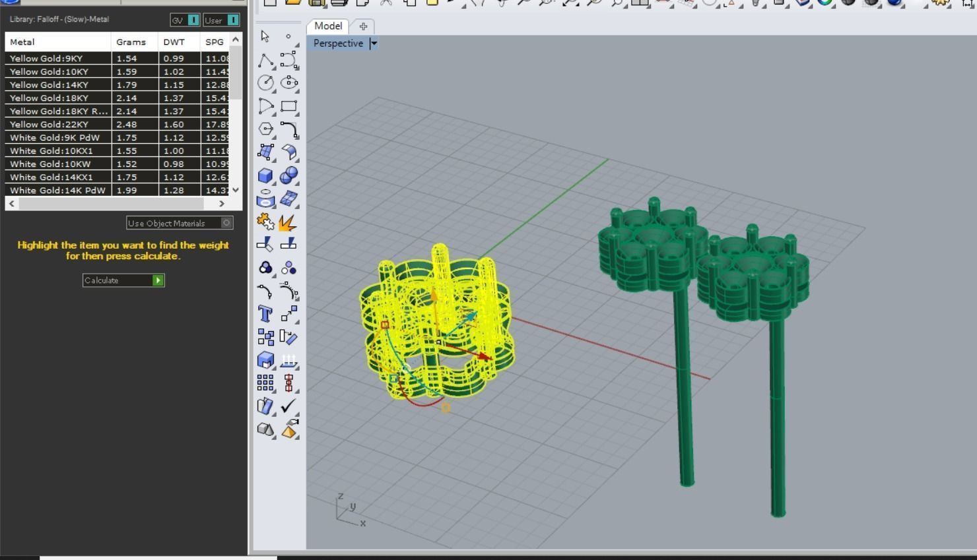
Task: Click the Perspective viewport title
Action: click(x=338, y=44)
